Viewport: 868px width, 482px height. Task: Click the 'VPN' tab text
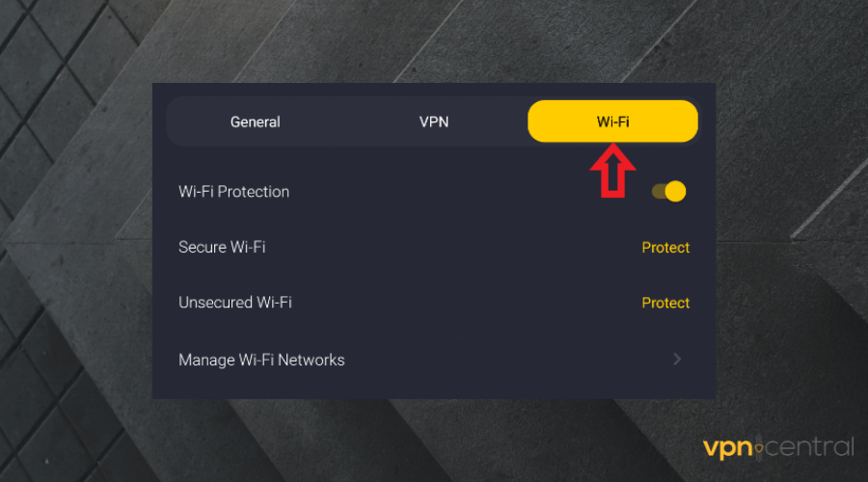click(x=434, y=122)
